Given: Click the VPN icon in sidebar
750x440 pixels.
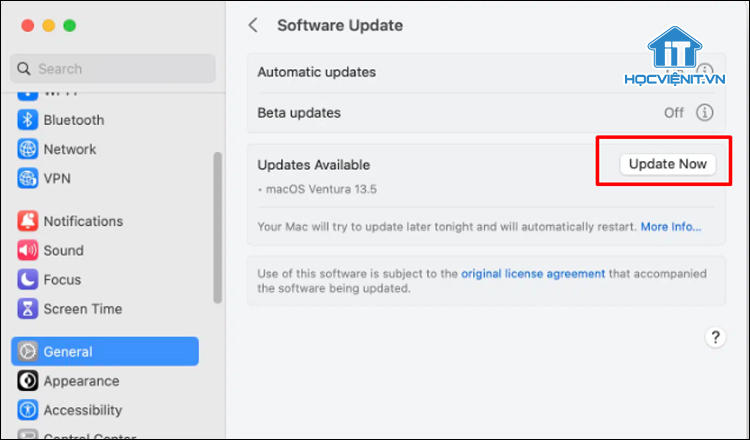Looking at the screenshot, I should tap(28, 178).
